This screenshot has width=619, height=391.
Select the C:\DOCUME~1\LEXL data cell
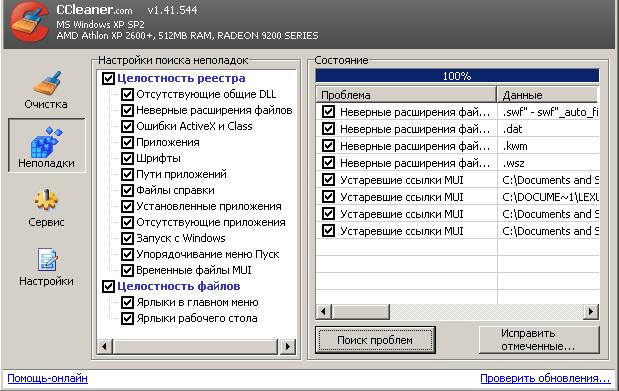(x=548, y=197)
